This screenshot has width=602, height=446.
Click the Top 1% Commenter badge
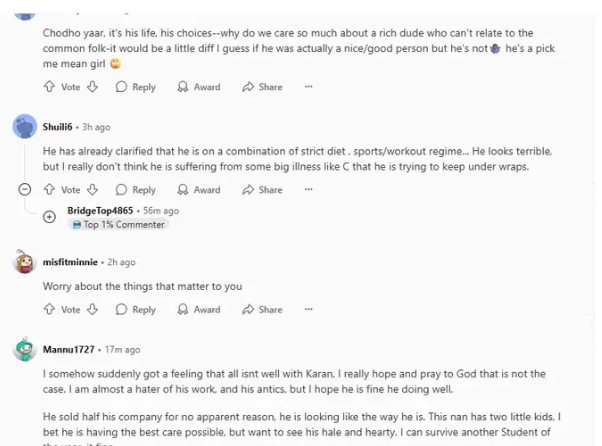click(118, 225)
